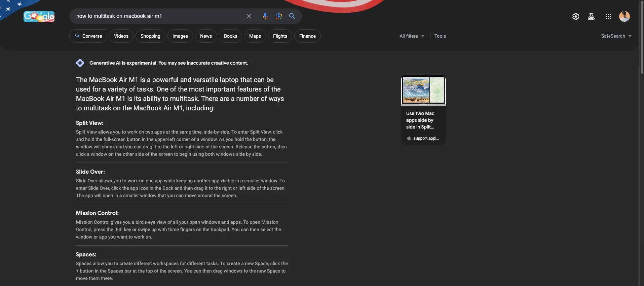The height and width of the screenshot is (286, 644).
Task: Open the Split View article thumbnail
Action: [x=423, y=90]
